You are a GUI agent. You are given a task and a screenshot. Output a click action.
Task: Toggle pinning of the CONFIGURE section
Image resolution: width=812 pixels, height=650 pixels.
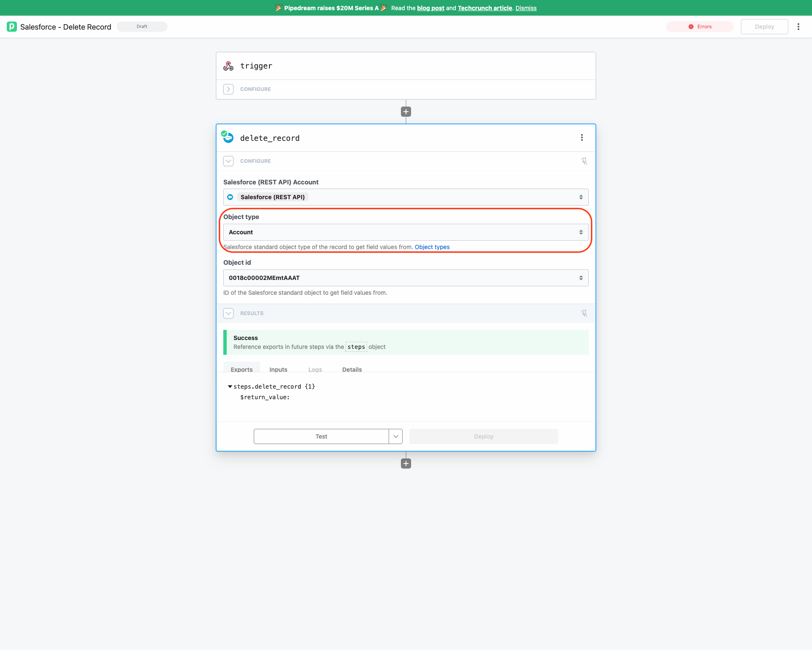tap(584, 161)
